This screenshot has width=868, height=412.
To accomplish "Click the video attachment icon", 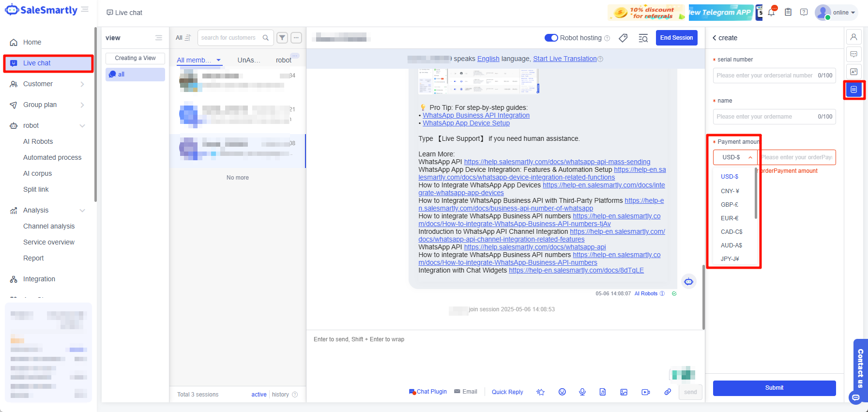I will 645,392.
